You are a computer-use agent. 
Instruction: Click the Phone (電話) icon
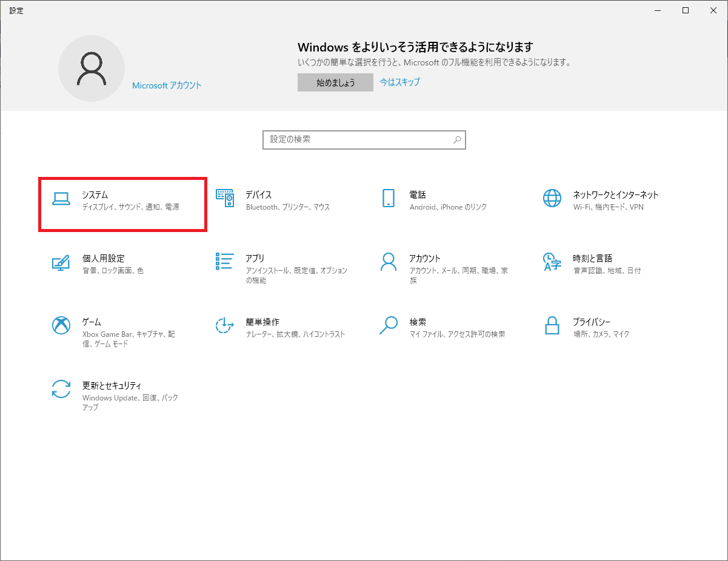point(389,199)
